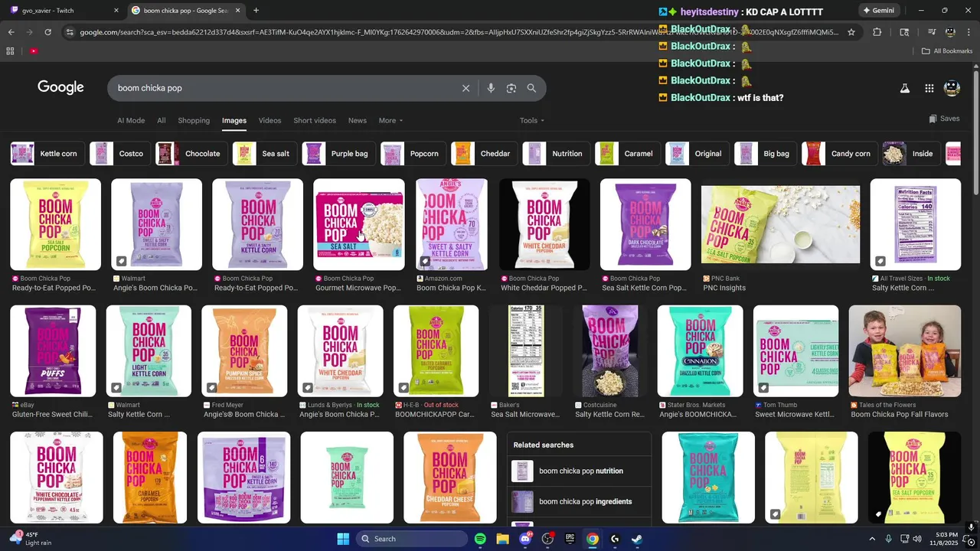980x551 pixels.
Task: Open the weather widget showing 45°F
Action: point(31,539)
